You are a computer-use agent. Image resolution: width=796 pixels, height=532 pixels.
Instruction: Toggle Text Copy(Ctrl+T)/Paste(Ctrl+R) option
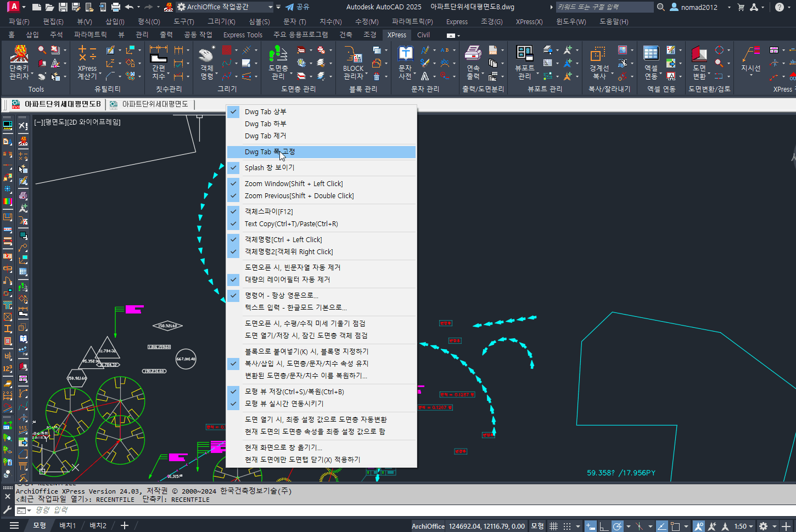321,223
